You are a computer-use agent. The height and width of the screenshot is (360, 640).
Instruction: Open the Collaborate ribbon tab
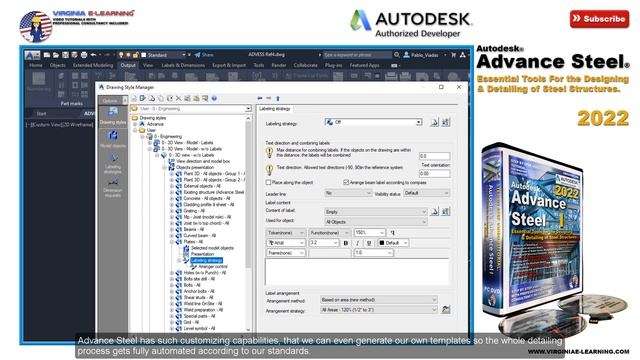(305, 65)
